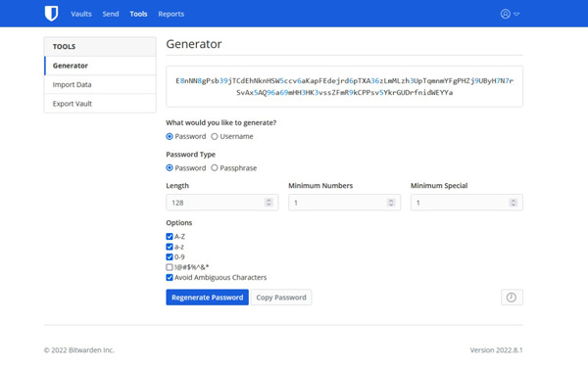Click the Minimum Numbers stepper arrows
Viewport: 588px width, 368px height.
(391, 203)
